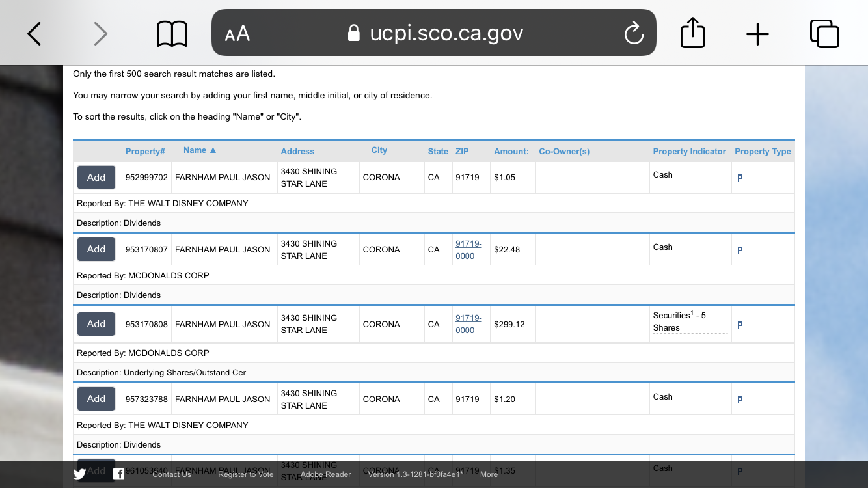Screen dimensions: 868x488
Task: Open a new tab with plus icon
Action: tap(757, 34)
